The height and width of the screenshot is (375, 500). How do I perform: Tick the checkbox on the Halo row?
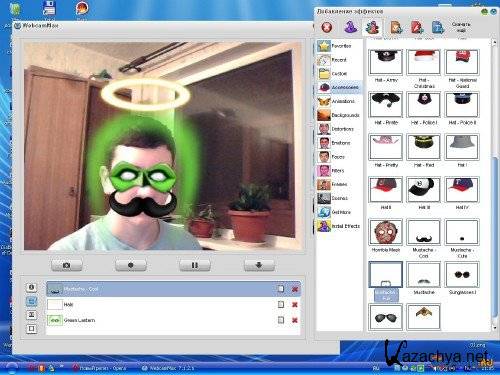click(x=281, y=304)
